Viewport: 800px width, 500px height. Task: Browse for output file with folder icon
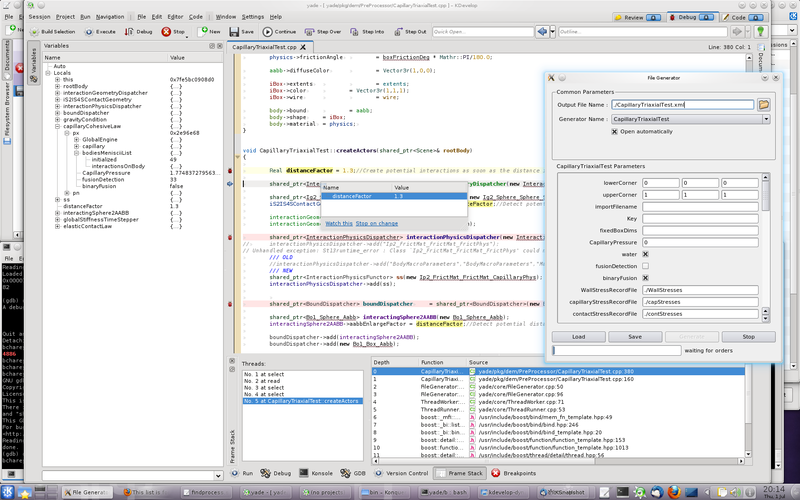pyautogui.click(x=764, y=105)
